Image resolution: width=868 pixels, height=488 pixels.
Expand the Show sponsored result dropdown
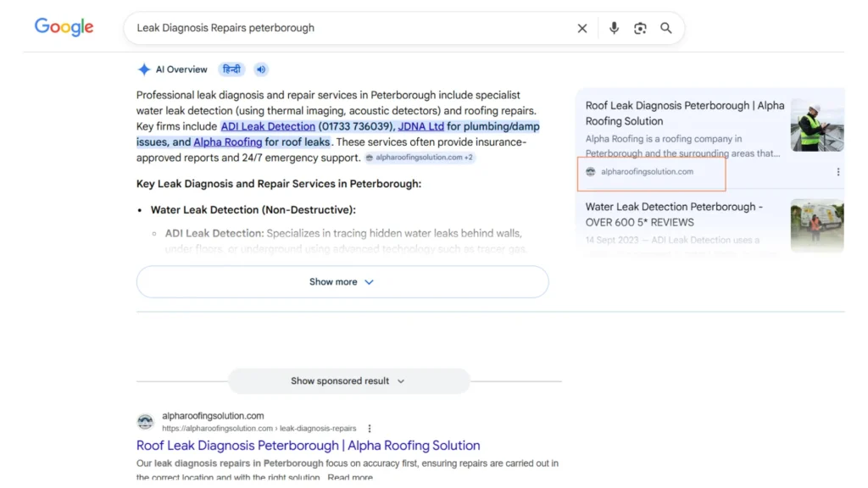point(348,381)
